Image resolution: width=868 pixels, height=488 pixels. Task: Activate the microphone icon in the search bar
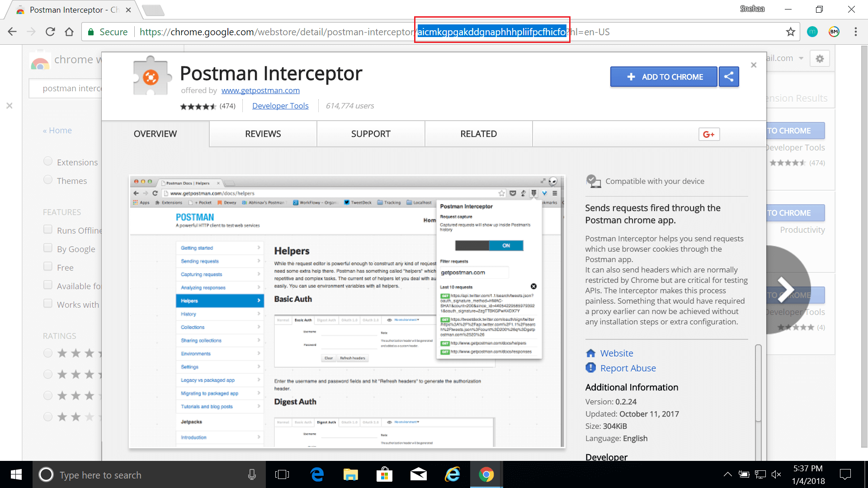pos(252,474)
